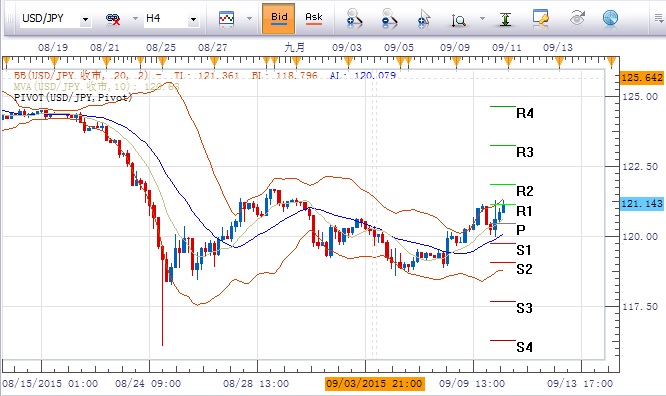Toggle the Bid price button

(x=279, y=18)
